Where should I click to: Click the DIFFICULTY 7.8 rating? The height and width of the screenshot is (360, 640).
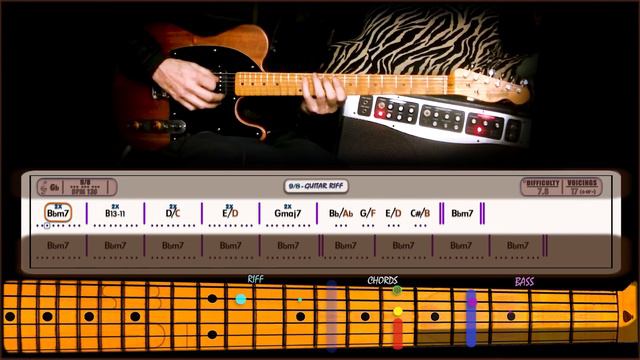tap(542, 187)
